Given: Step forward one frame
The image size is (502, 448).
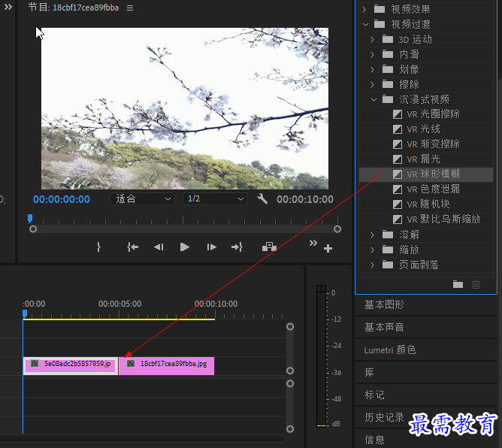Looking at the screenshot, I should 211,247.
